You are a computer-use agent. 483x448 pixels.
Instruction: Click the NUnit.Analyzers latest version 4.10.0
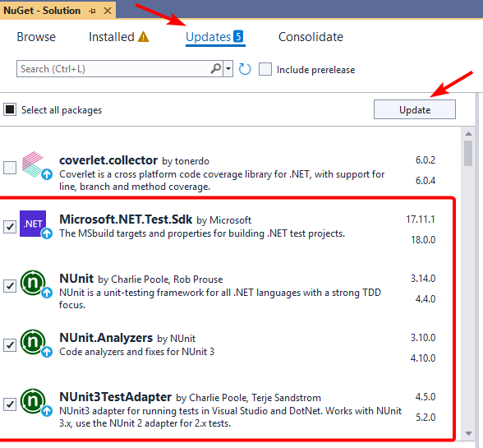coord(423,358)
